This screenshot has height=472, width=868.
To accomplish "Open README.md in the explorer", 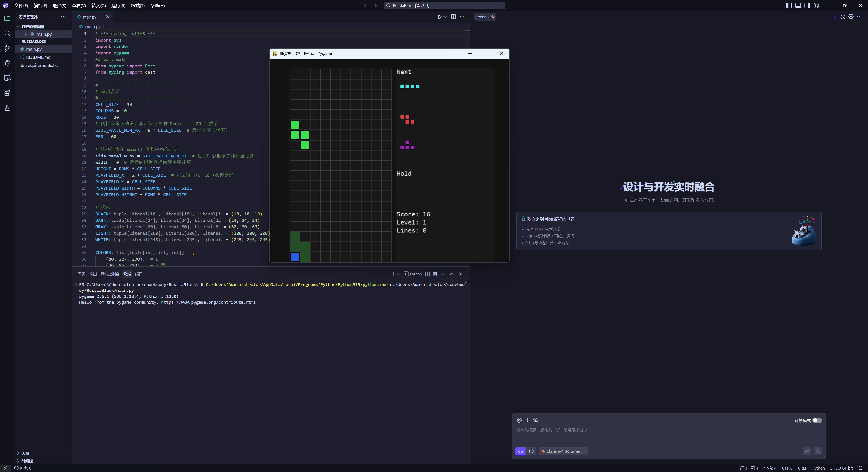I will [38, 57].
